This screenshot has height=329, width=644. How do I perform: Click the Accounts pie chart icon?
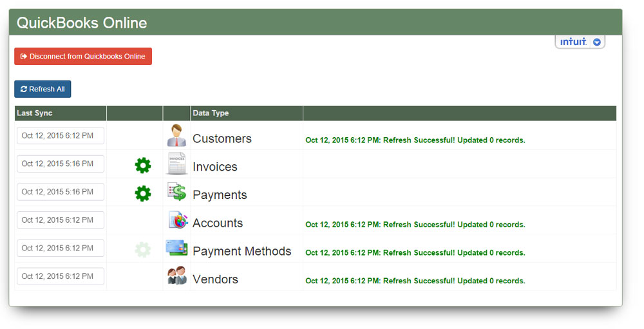click(177, 221)
